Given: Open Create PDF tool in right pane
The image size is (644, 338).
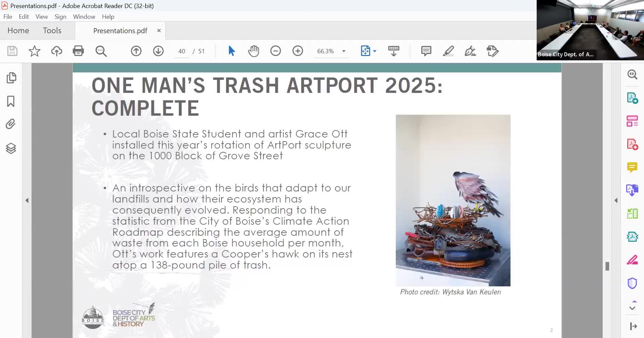Looking at the screenshot, I should point(632,144).
